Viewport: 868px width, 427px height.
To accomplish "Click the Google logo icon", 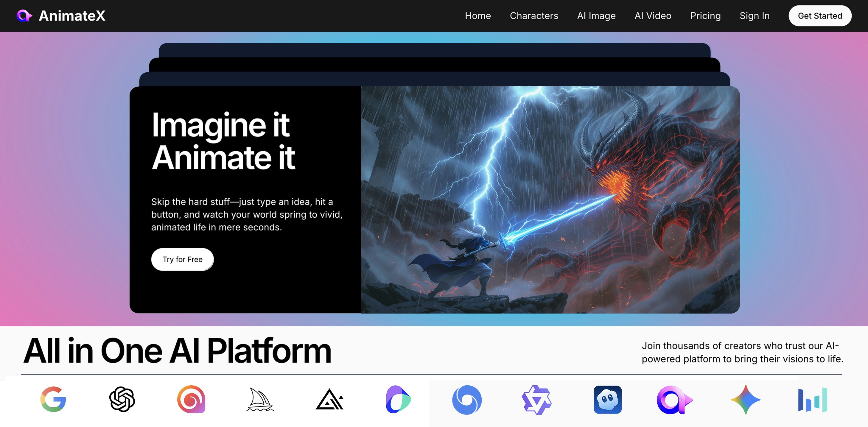I will [x=53, y=399].
